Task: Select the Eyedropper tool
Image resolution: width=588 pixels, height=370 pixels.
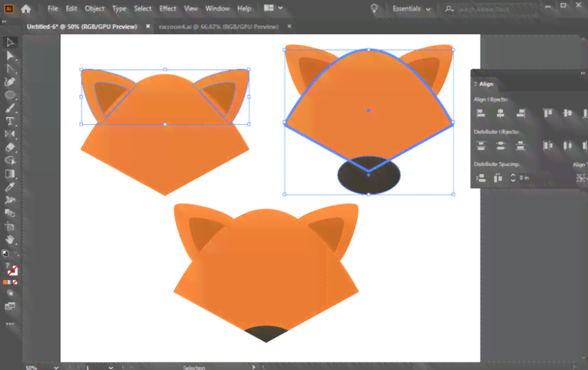Action: [x=10, y=187]
